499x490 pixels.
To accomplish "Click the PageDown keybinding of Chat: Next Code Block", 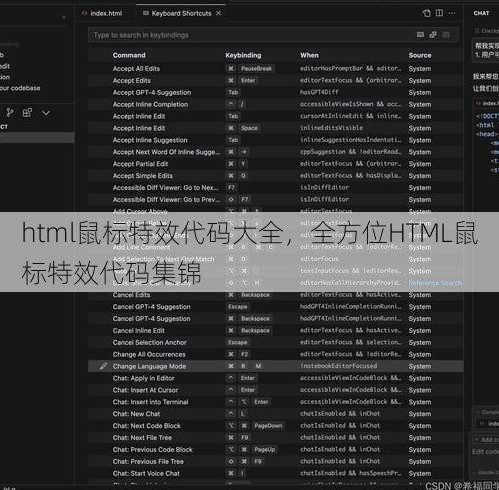I will click(268, 426).
